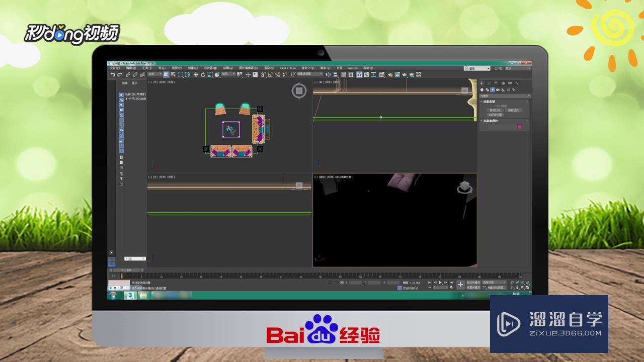Click the Windows Start button
The height and width of the screenshot is (362, 644).
(x=113, y=296)
